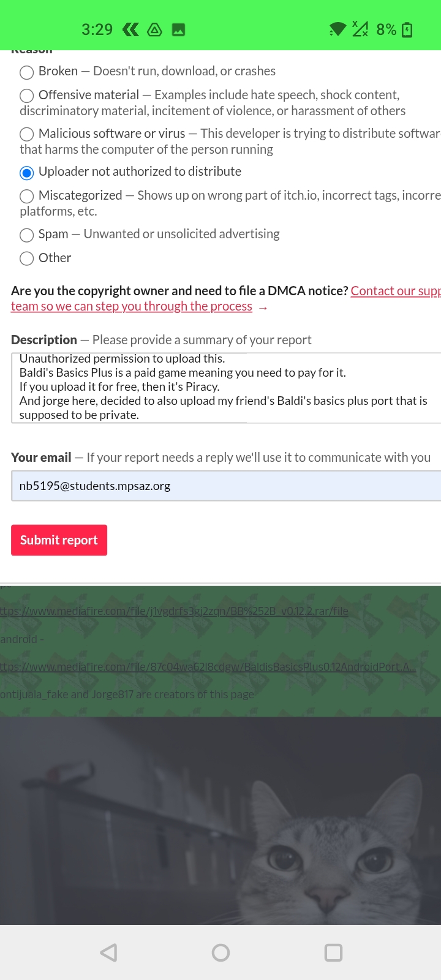441x980 pixels.
Task: Pick the Other reason radio button
Action: (x=26, y=258)
